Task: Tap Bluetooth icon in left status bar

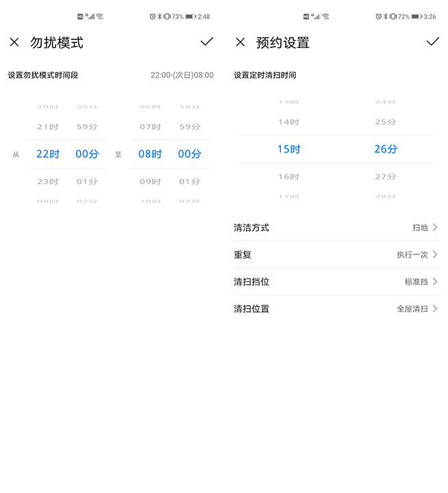Action: coord(159,16)
